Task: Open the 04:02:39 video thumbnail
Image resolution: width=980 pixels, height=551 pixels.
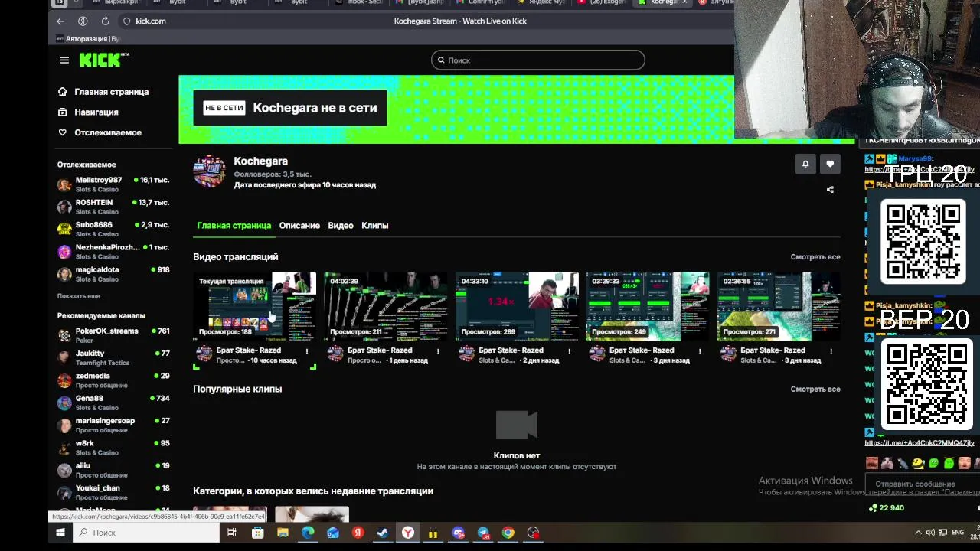Action: (x=386, y=306)
